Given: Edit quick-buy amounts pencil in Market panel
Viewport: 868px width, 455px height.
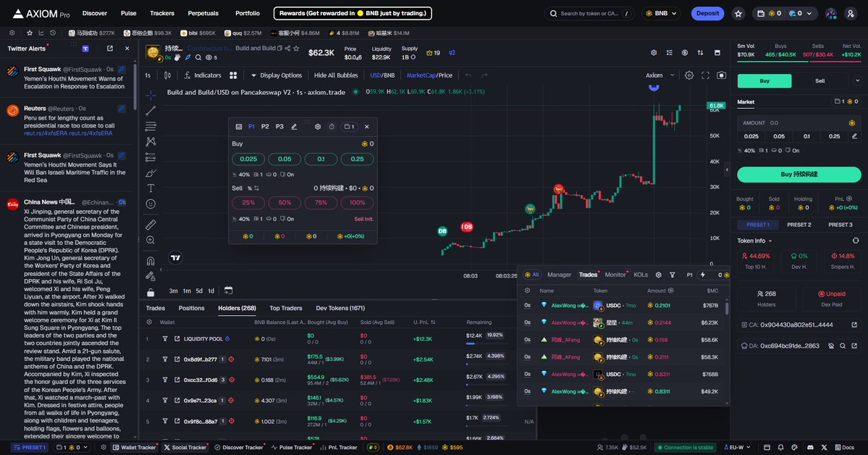Looking at the screenshot, I should pyautogui.click(x=854, y=136).
